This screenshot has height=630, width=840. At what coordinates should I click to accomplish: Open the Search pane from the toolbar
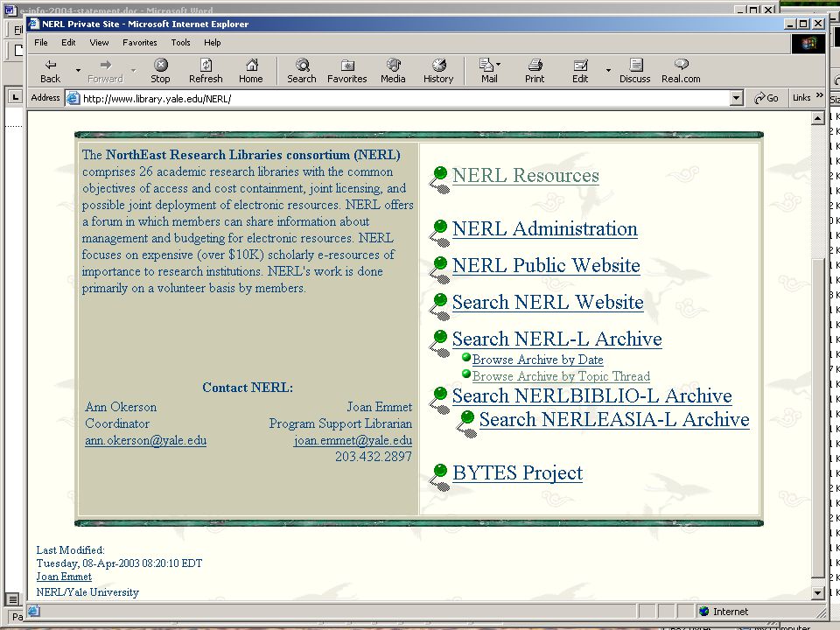[302, 71]
